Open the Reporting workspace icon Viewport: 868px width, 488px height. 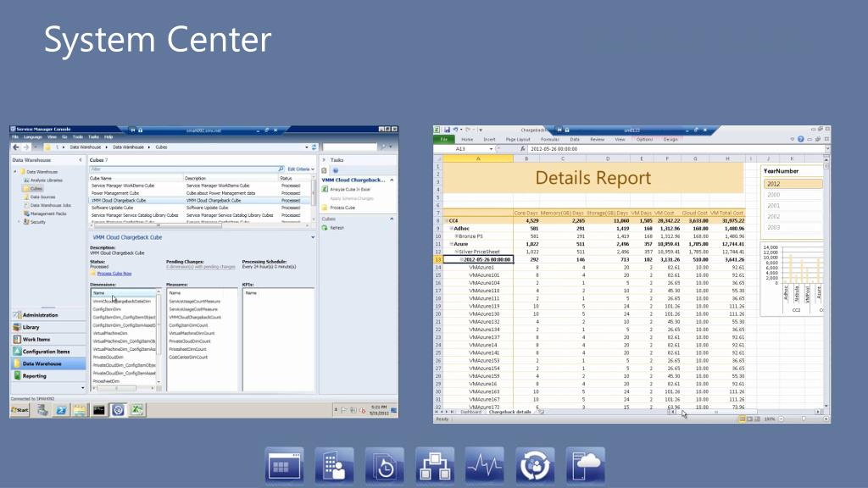17,375
